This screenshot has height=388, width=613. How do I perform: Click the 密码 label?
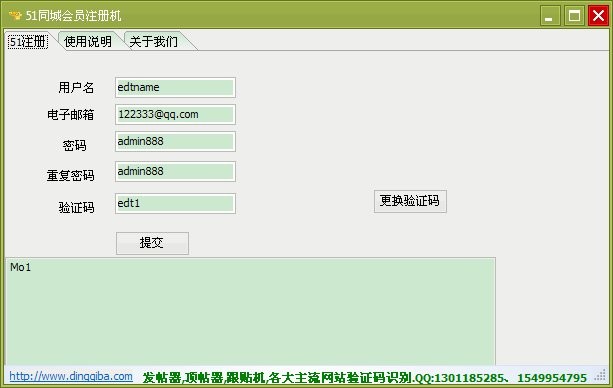pos(74,146)
